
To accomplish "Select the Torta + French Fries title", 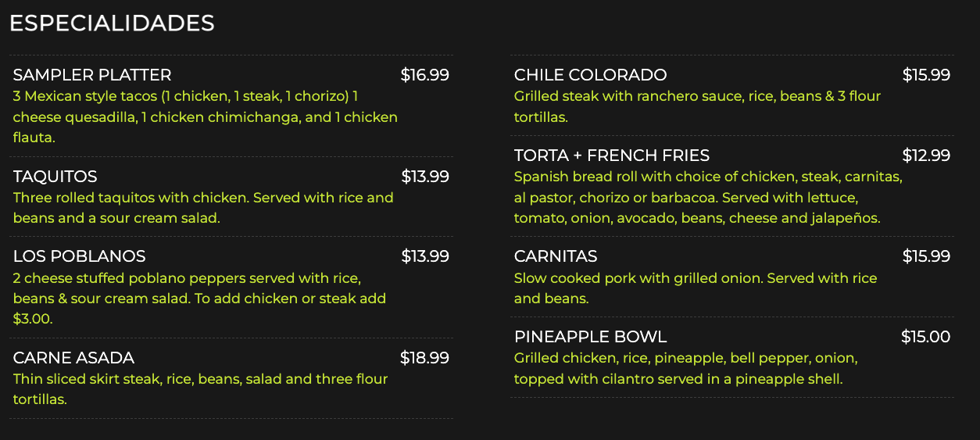I will (x=611, y=156).
